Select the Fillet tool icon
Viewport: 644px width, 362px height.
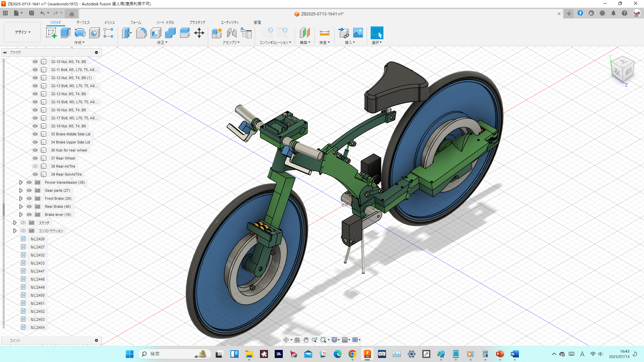(141, 33)
